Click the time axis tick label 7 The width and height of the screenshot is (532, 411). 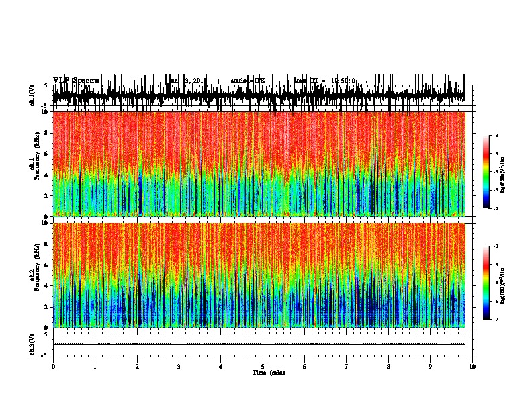pos(347,367)
